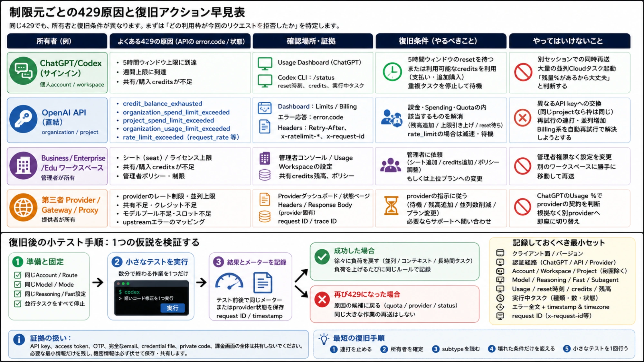Click the 5時間ウィンドウ上限に到達 bullet text
This screenshot has height=362, width=644.
159,62
